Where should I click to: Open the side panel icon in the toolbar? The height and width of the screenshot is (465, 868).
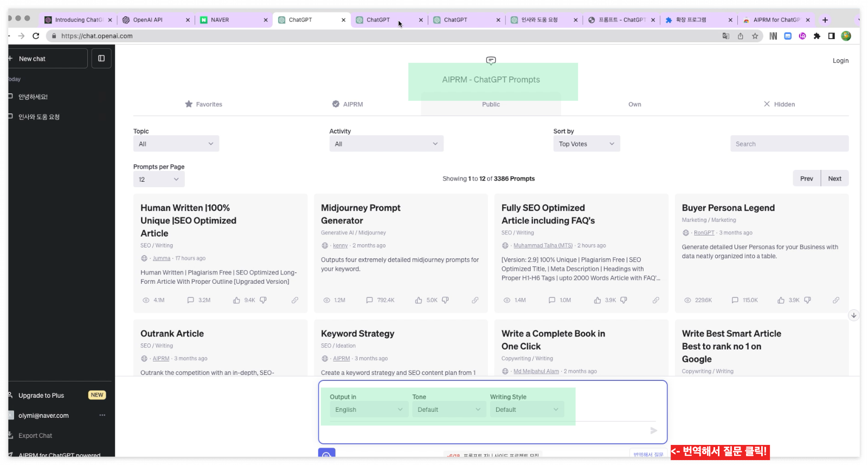(x=831, y=36)
